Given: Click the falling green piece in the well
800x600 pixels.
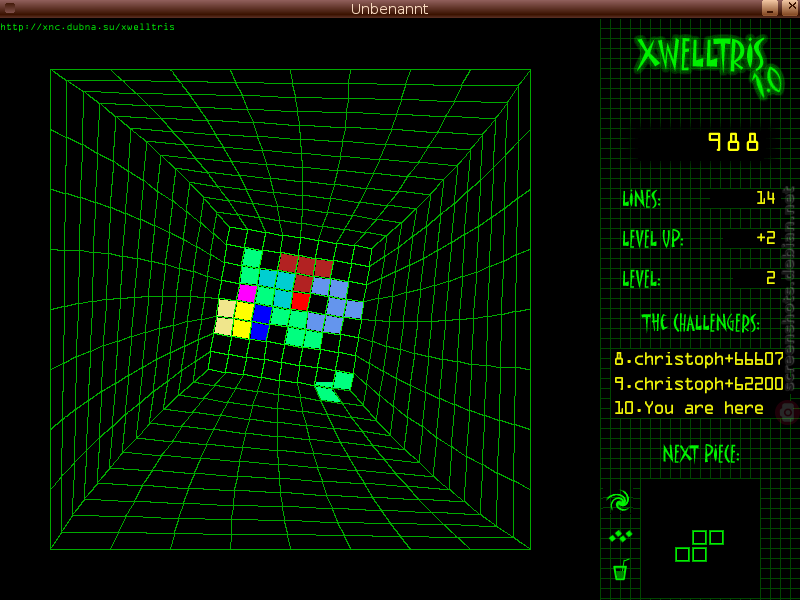Looking at the screenshot, I should (x=334, y=386).
